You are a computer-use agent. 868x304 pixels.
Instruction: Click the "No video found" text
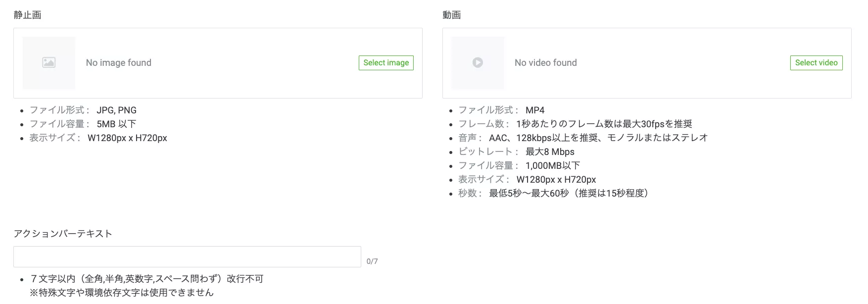545,63
